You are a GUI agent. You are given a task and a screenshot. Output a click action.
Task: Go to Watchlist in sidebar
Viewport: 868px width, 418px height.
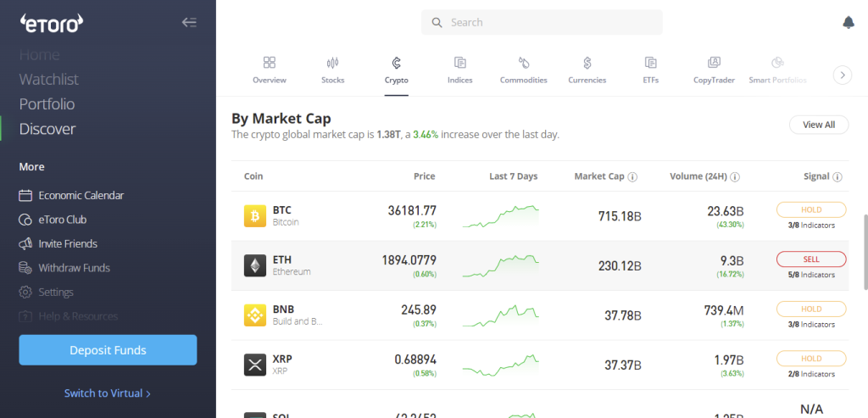[x=48, y=79]
